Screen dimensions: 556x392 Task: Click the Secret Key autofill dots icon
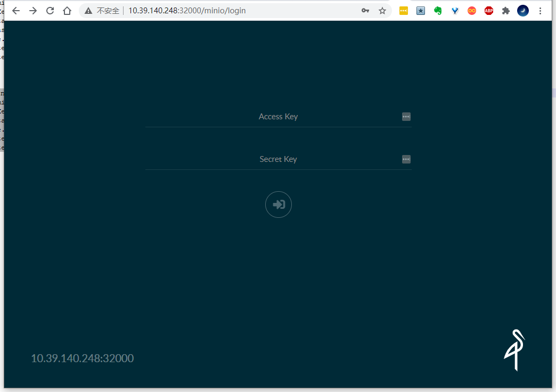pyautogui.click(x=406, y=159)
